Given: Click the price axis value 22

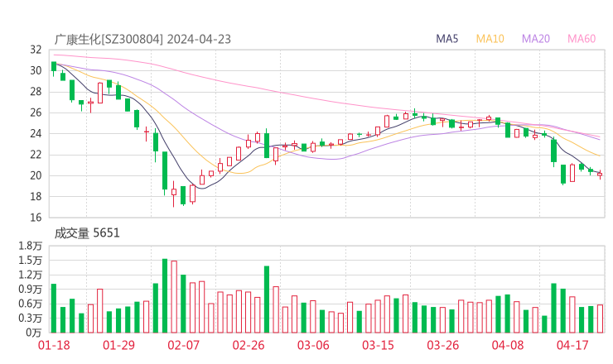Looking at the screenshot, I should pyautogui.click(x=36, y=155).
